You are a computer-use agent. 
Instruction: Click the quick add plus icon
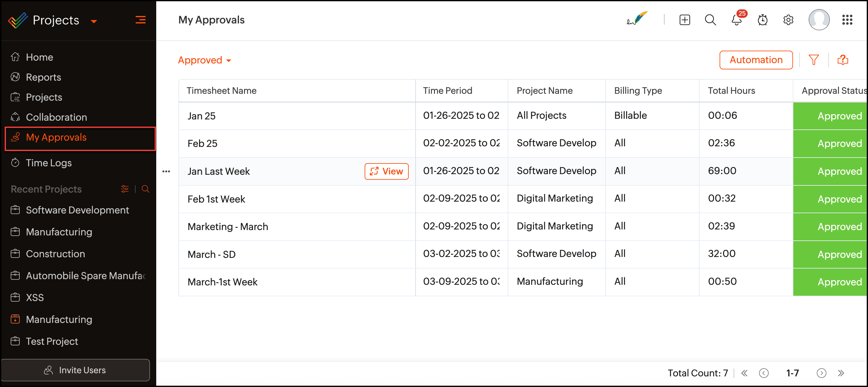(684, 20)
